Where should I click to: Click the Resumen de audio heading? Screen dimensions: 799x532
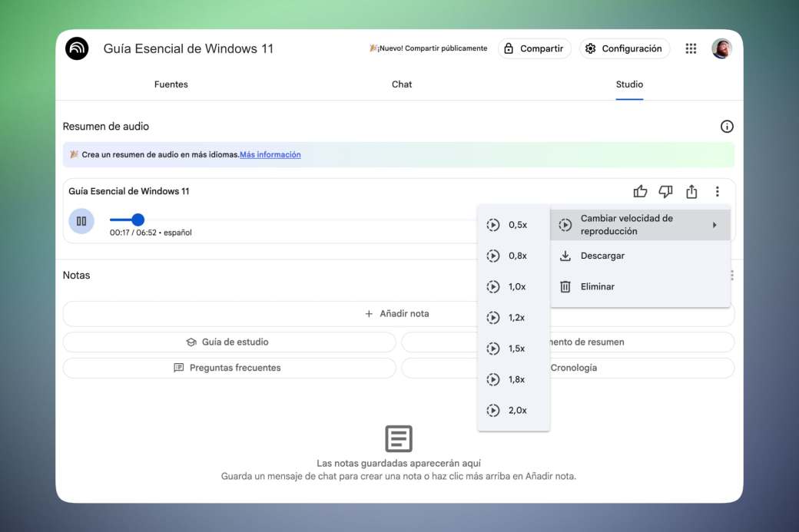pyautogui.click(x=106, y=126)
